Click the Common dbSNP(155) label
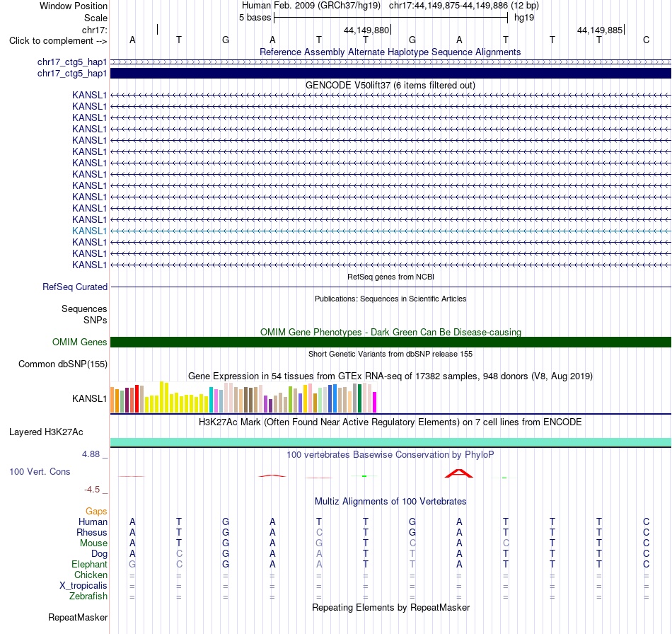Viewport: 672px width, 634px height. 62,364
